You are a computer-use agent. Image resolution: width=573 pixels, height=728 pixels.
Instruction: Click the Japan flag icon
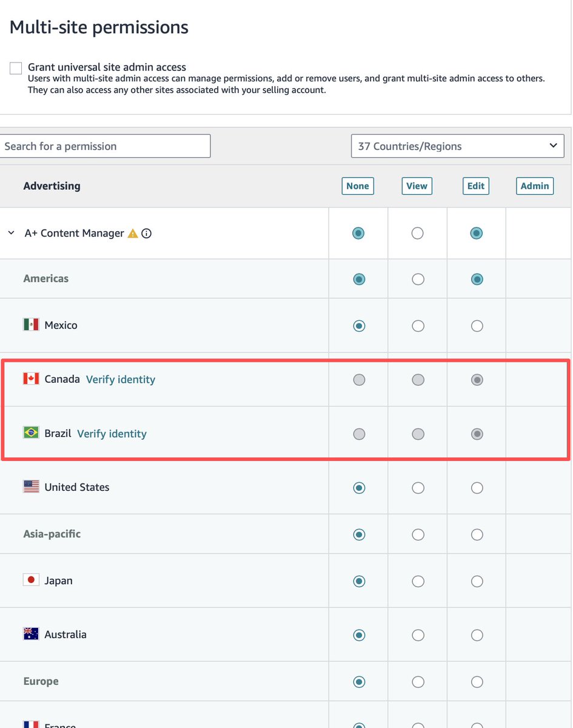pos(30,580)
